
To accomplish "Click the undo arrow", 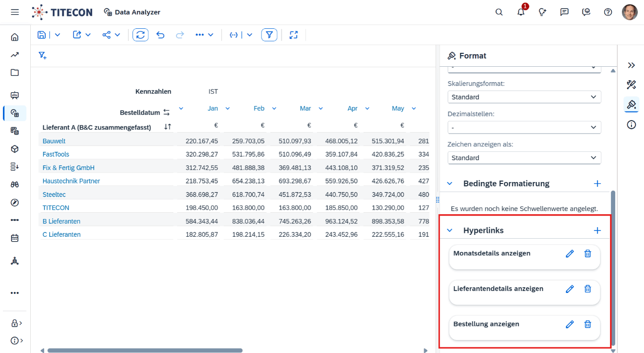I will point(160,35).
